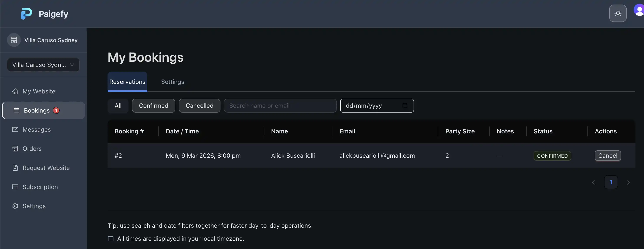Click the Subscription card icon

[15, 187]
